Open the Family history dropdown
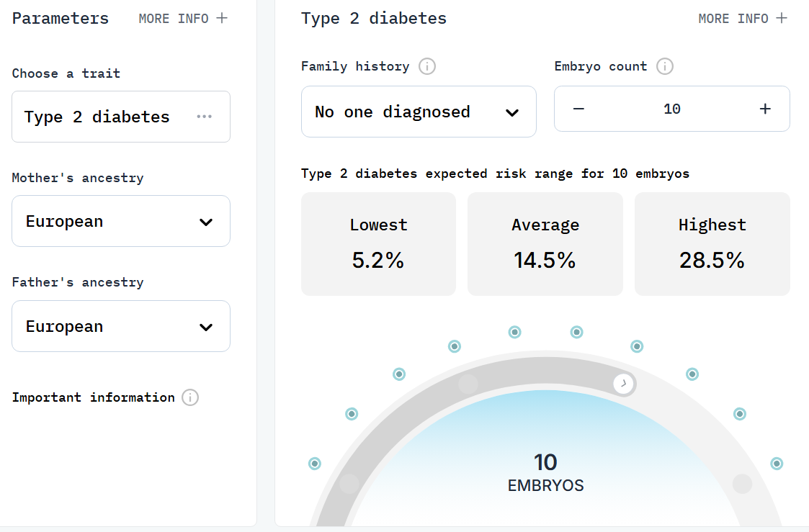The height and width of the screenshot is (532, 809). [x=419, y=112]
